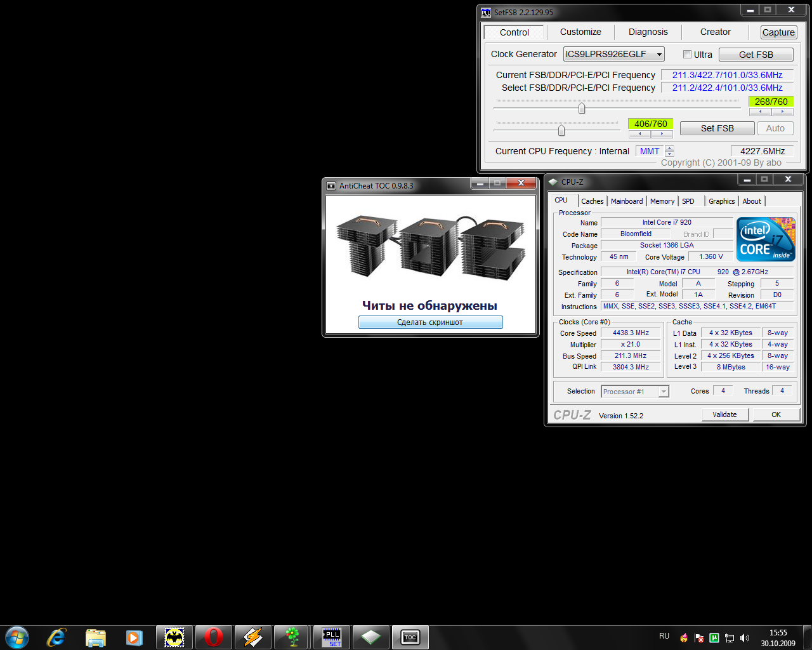812x650 pixels.
Task: Click the Intel Core i7 logo in CPU-Z
Action: click(766, 239)
